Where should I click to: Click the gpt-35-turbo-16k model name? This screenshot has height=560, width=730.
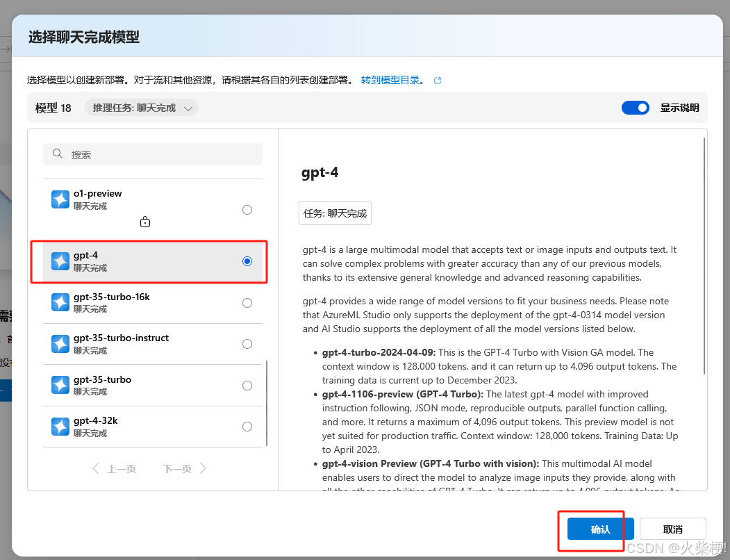[112, 297]
